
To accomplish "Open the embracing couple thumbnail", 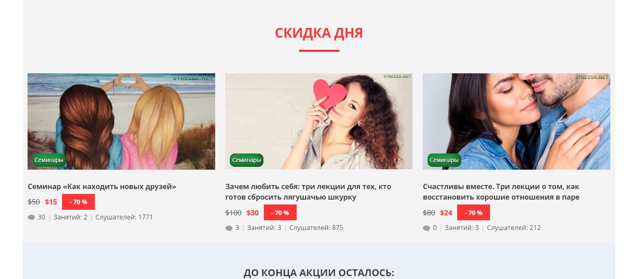I will point(516,121).
